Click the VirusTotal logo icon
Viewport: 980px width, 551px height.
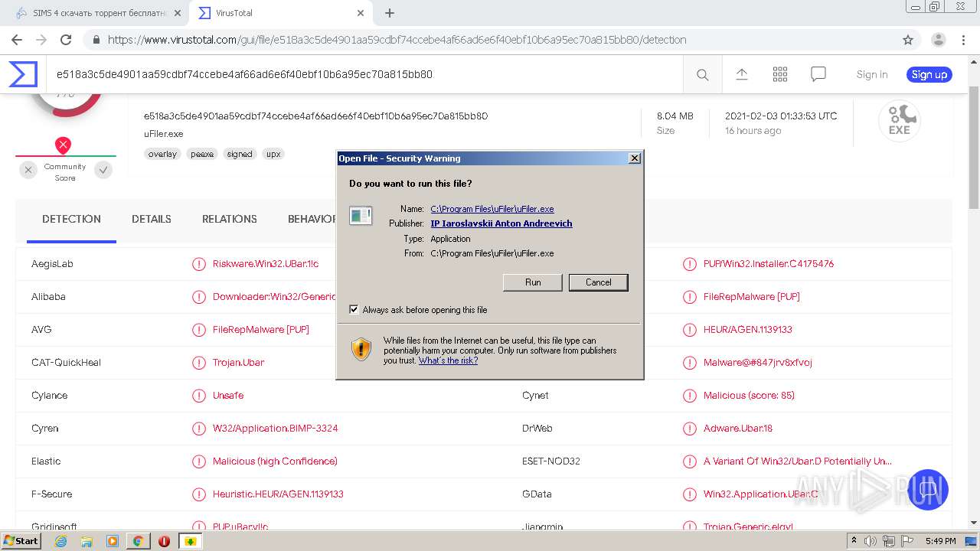(x=23, y=74)
